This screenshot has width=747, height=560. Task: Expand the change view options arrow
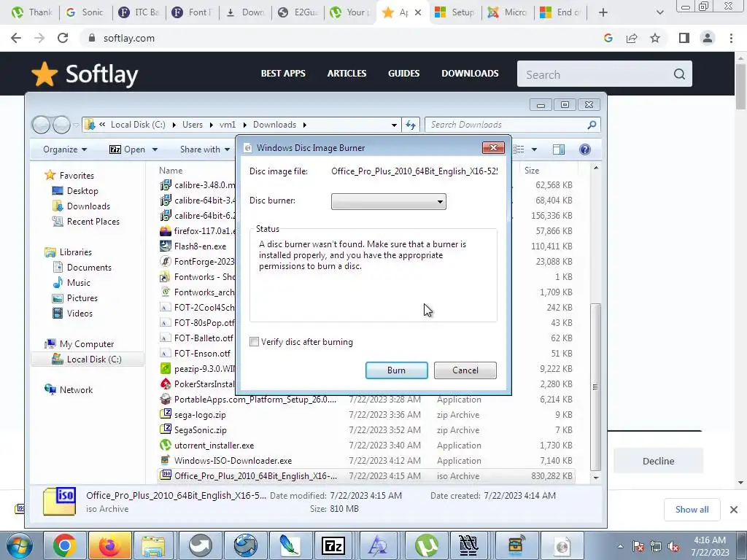534,149
